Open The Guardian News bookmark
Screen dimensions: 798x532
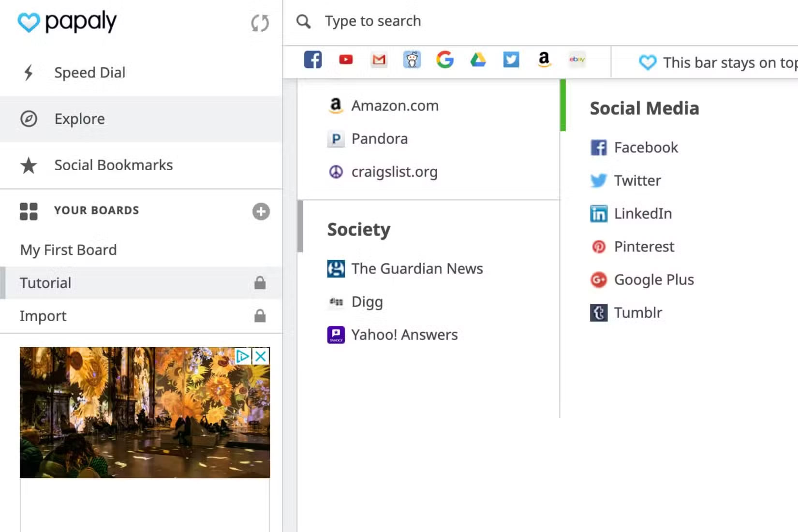pos(417,268)
